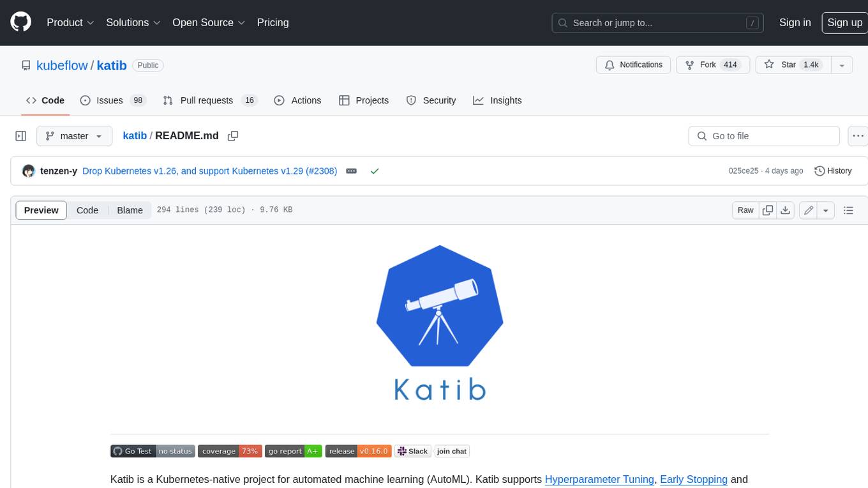868x488 pixels.
Task: Open the master branch selector
Action: 74,136
